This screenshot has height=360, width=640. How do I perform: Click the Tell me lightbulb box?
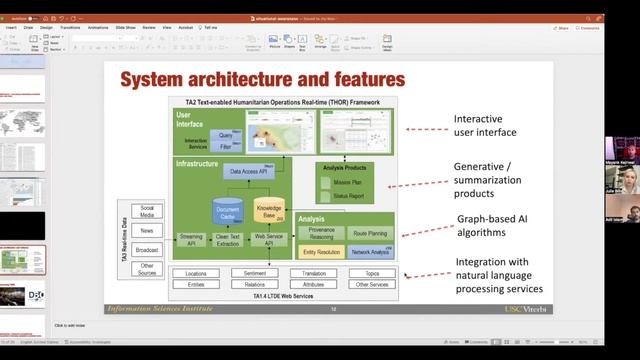pos(208,28)
